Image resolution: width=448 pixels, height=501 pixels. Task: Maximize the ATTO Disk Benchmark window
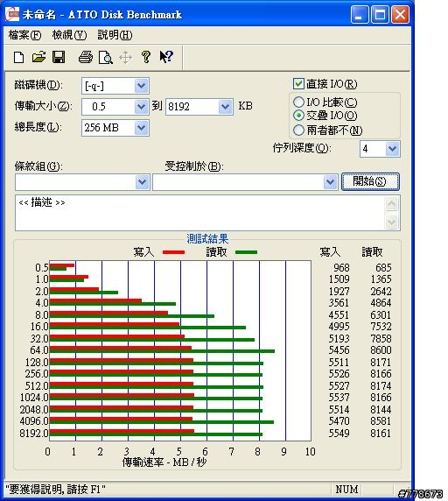point(380,14)
